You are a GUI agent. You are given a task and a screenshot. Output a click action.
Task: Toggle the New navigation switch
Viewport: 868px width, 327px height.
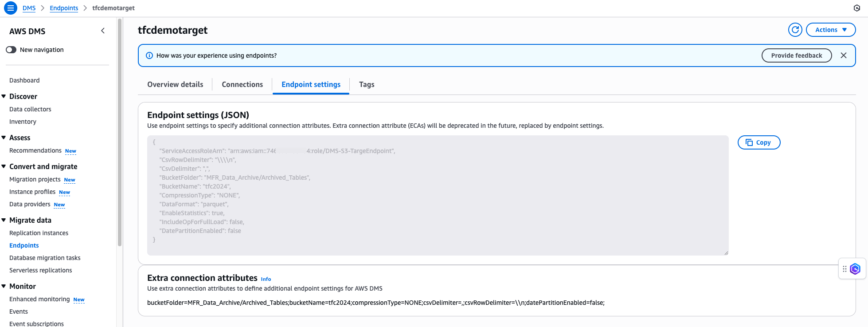click(11, 50)
